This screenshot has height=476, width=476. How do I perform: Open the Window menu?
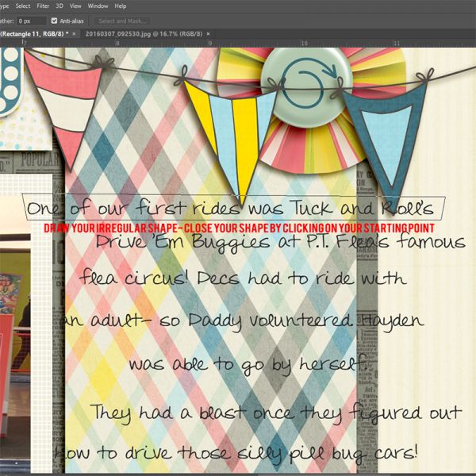(98, 6)
